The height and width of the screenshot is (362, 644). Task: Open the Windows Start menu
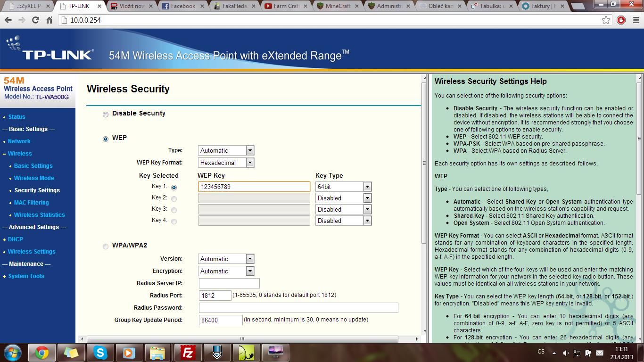pyautogui.click(x=12, y=352)
